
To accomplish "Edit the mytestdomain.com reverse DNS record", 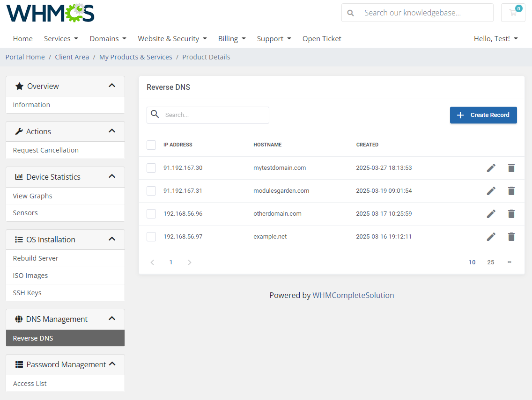I will (x=491, y=167).
